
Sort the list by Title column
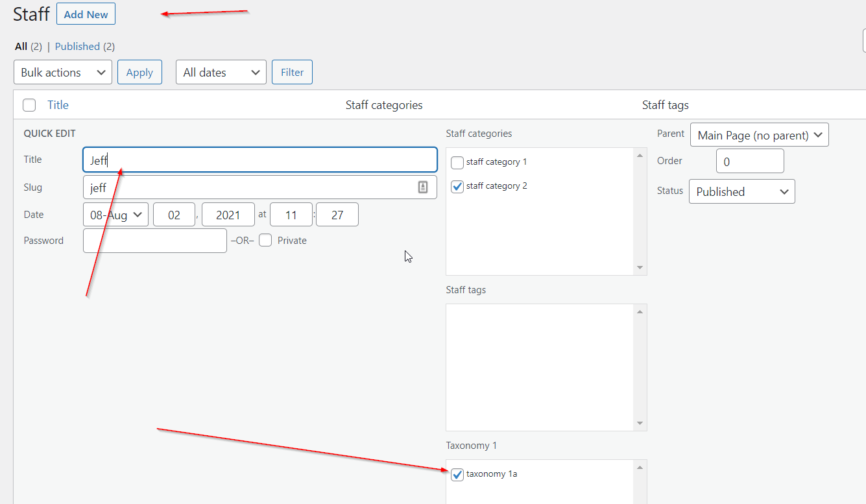(58, 105)
